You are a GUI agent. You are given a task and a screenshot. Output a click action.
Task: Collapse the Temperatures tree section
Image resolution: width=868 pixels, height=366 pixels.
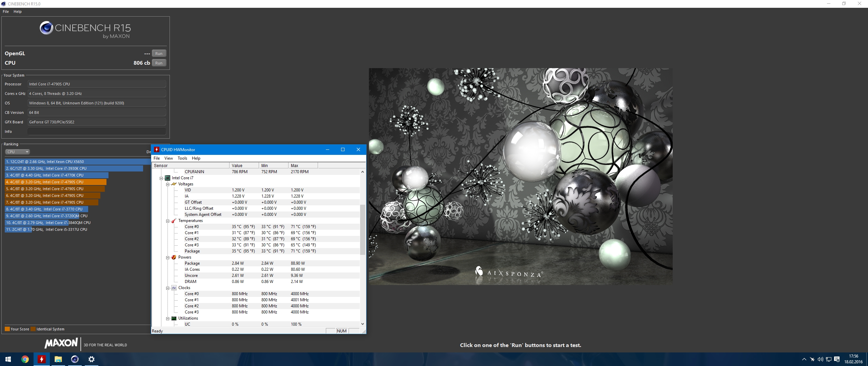click(167, 221)
